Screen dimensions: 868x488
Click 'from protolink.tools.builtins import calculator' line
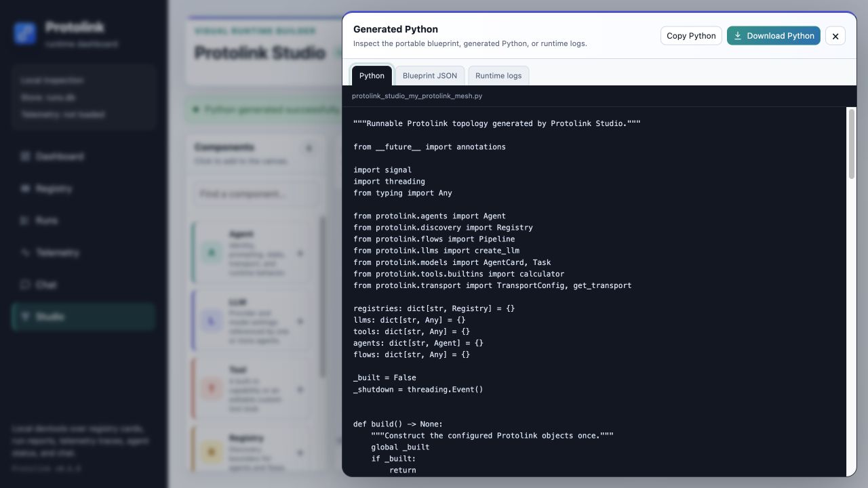(458, 274)
